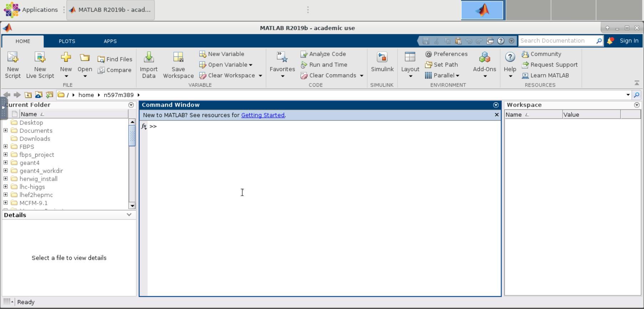The image size is (644, 309).
Task: Expand the Documents folder
Action: [x=5, y=130]
